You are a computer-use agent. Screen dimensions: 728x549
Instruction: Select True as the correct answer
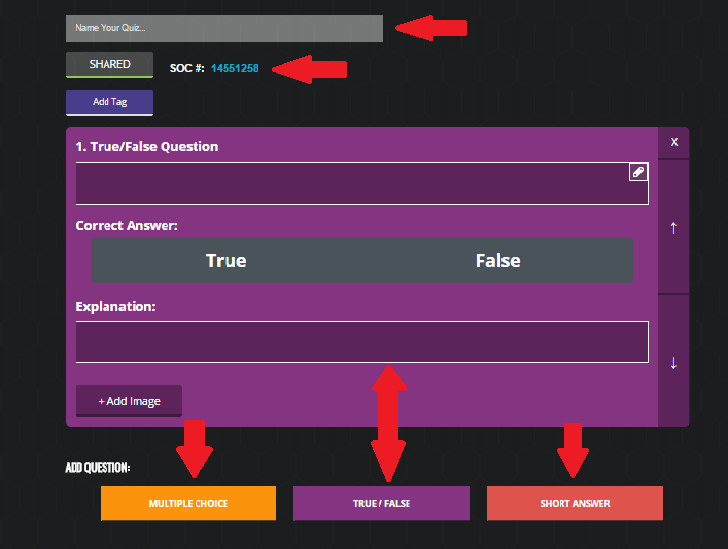(x=226, y=260)
